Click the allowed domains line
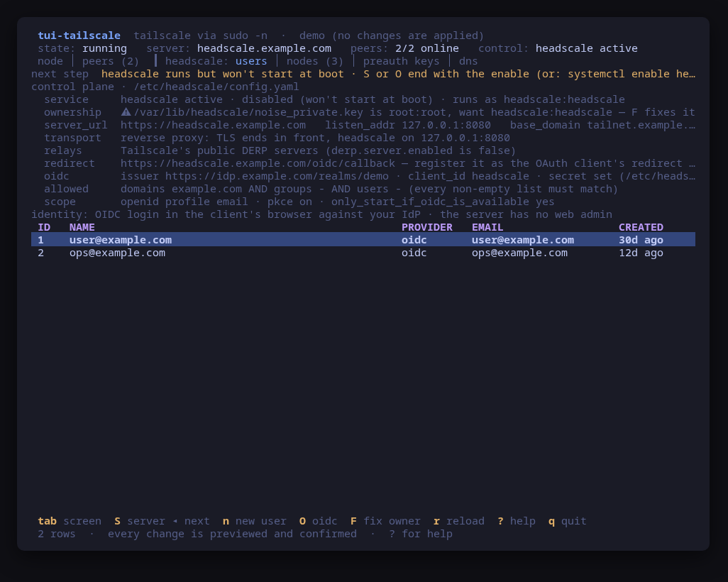The width and height of the screenshot is (728, 582). (x=369, y=189)
